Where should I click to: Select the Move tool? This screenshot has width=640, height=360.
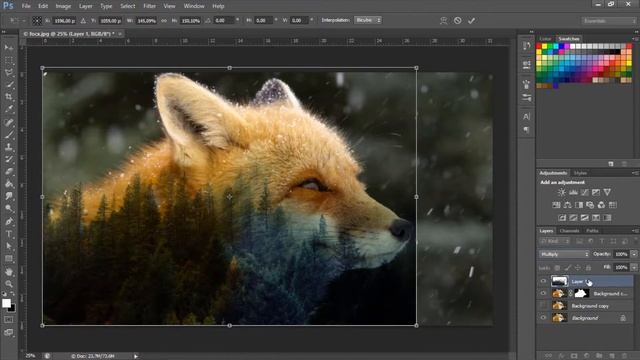click(x=9, y=48)
